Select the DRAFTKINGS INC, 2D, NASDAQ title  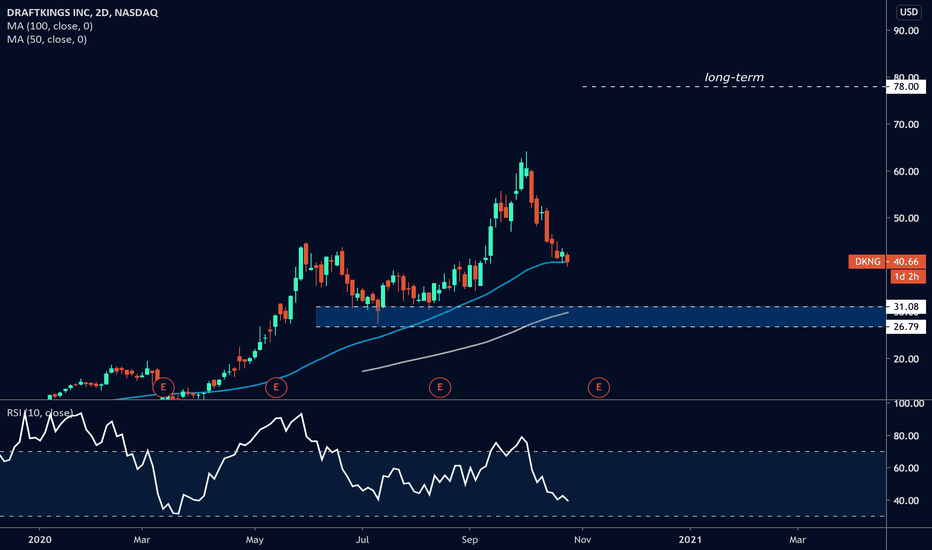pyautogui.click(x=83, y=12)
